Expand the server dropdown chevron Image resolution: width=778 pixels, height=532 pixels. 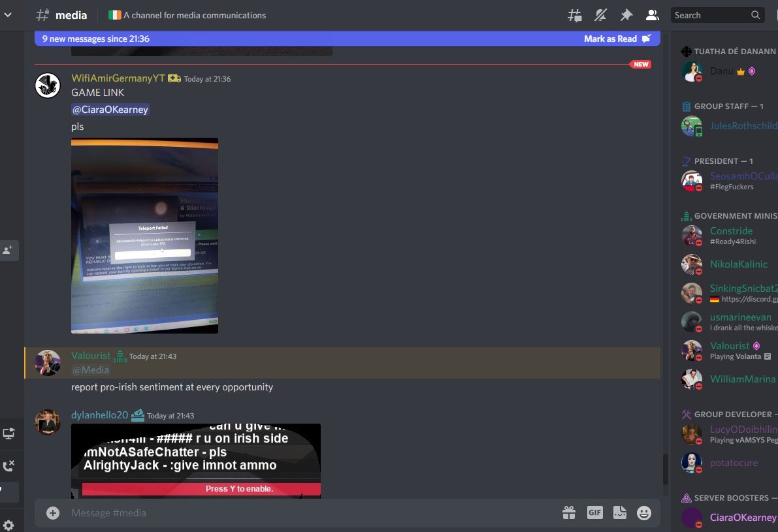(8, 15)
